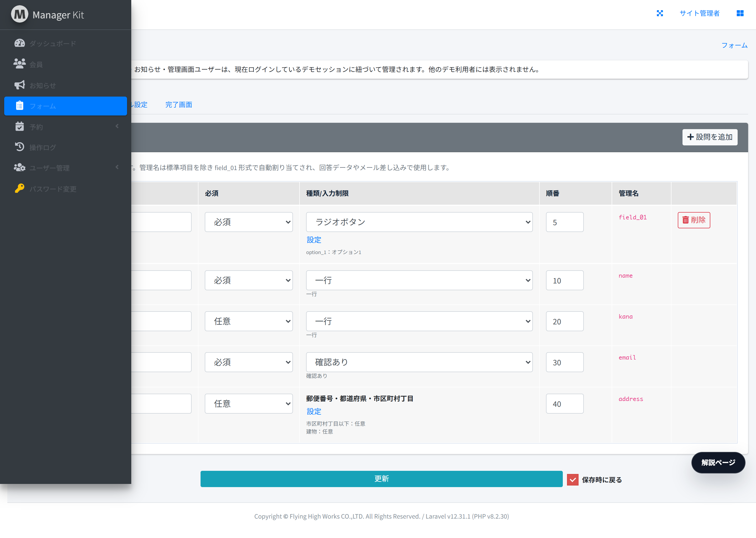The width and height of the screenshot is (756, 538).
Task: Open the 任意 dropdown in the kana row
Action: tap(249, 321)
